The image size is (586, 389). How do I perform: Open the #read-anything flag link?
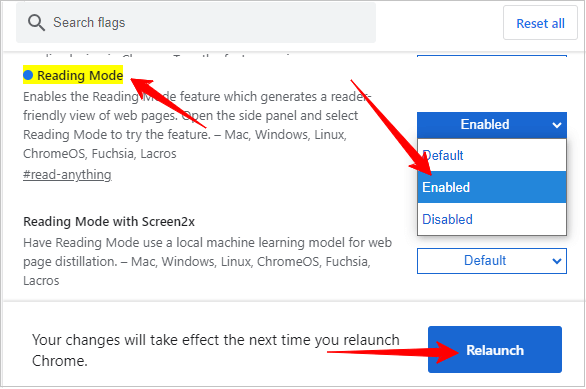click(67, 175)
